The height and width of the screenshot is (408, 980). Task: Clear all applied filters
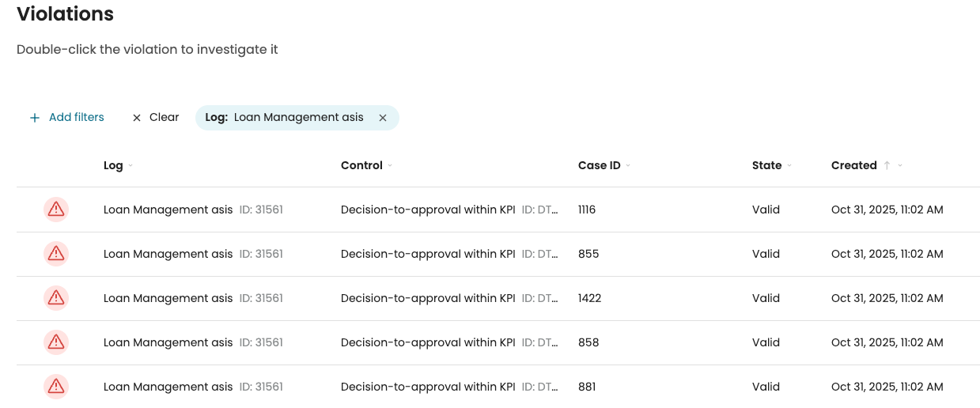pyautogui.click(x=155, y=118)
